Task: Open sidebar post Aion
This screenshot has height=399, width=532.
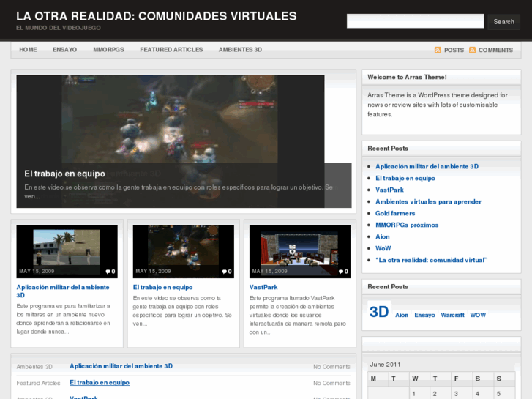Action: pyautogui.click(x=383, y=236)
